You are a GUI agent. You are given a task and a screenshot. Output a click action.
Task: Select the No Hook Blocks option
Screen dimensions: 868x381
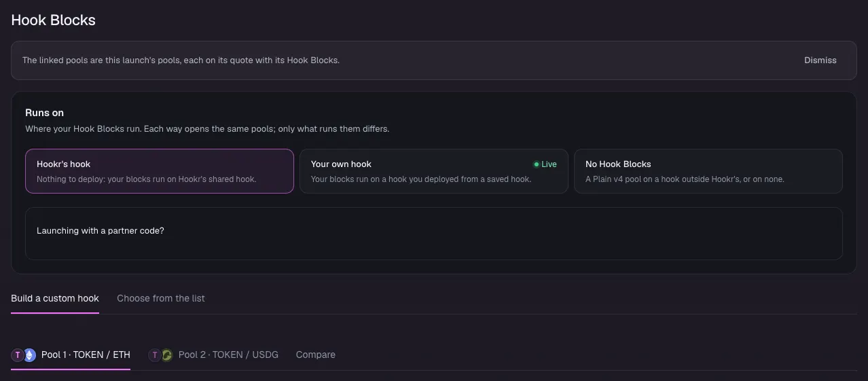[708, 171]
